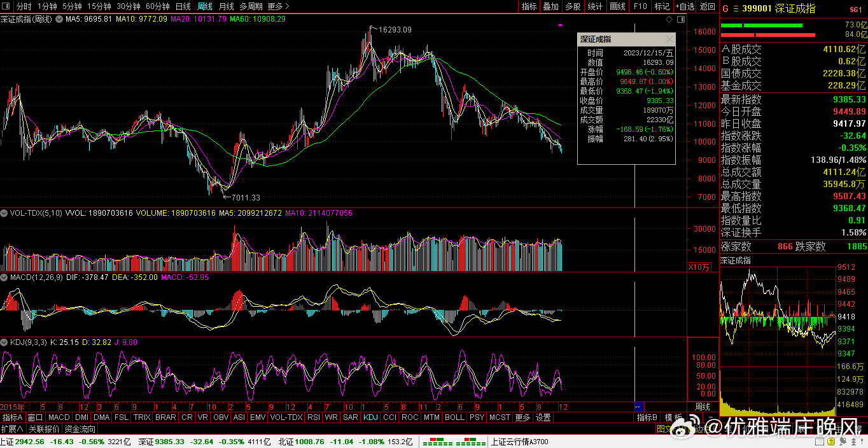Image resolution: width=868 pixels, height=448 pixels.
Task: Click the ×10万 volume unit label
Action: (x=699, y=267)
